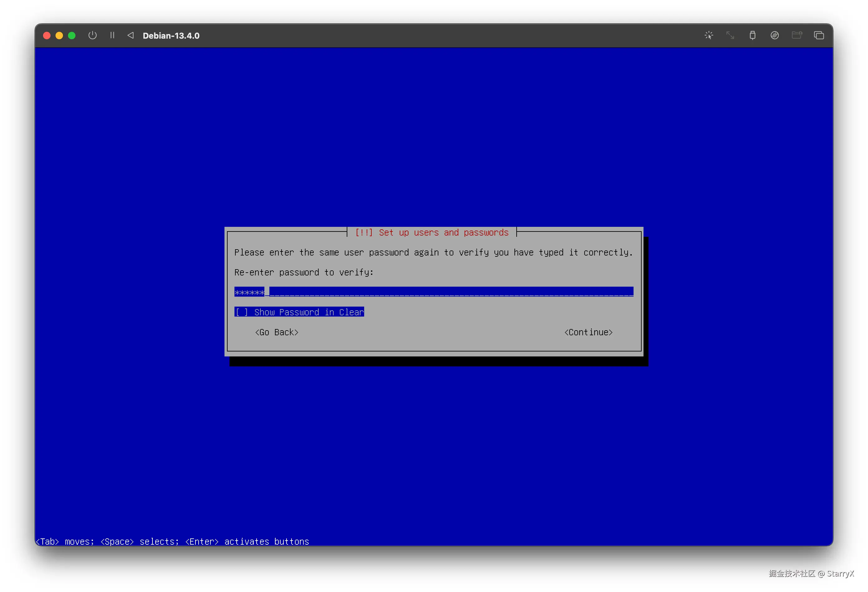Activate the Continue button
Screen dimensions: 868x592
(x=588, y=332)
